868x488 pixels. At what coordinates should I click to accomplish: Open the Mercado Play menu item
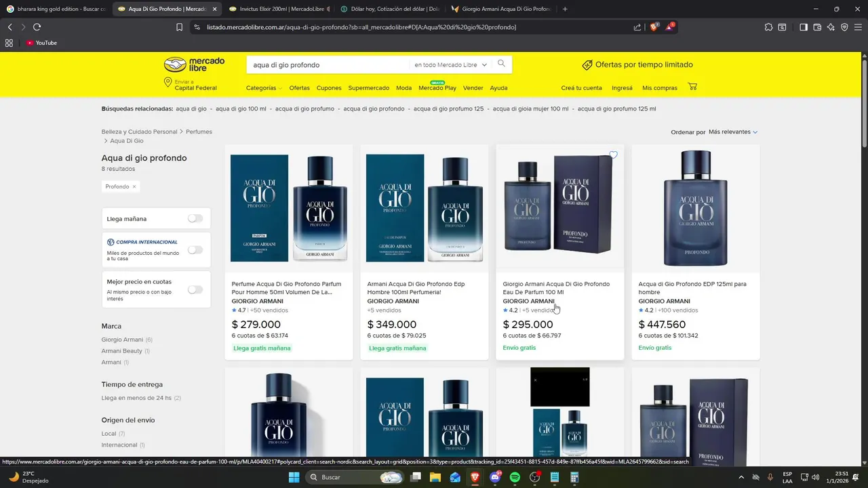coord(437,88)
